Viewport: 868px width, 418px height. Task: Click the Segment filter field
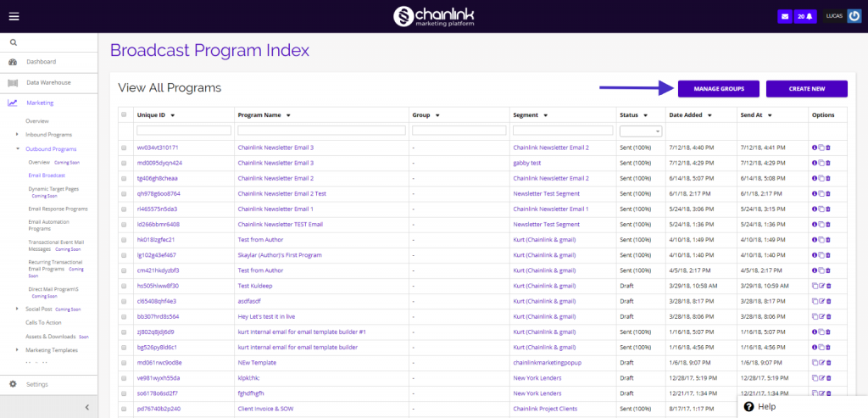(563, 131)
